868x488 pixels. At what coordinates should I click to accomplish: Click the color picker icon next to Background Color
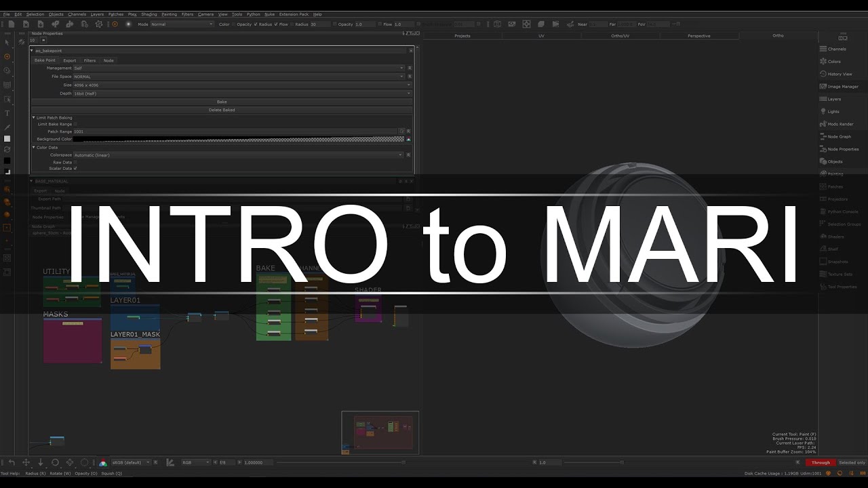[x=409, y=139]
